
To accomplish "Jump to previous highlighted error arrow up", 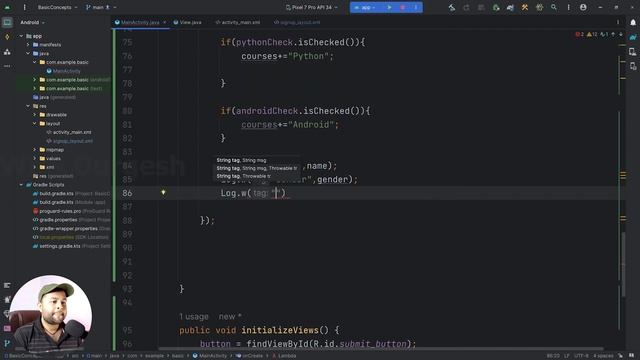I will click(613, 34).
